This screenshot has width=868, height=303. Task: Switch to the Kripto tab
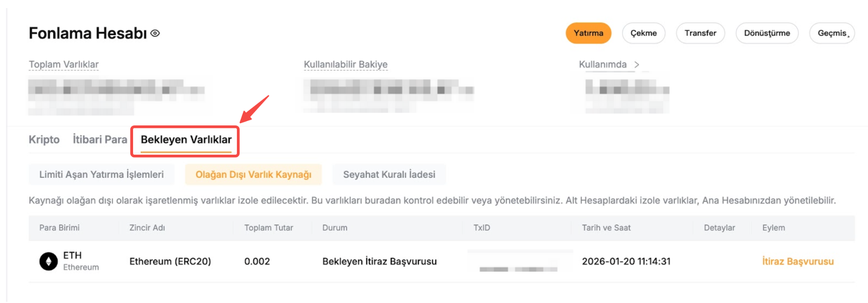tap(44, 139)
